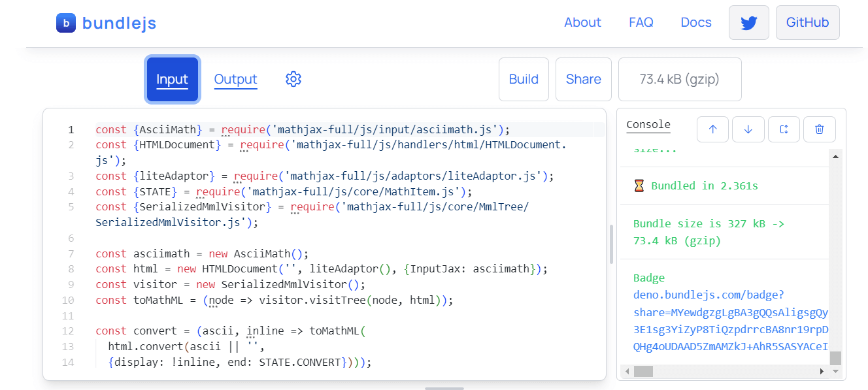Click line number 7 in editor
This screenshot has width=868, height=390.
(71, 253)
